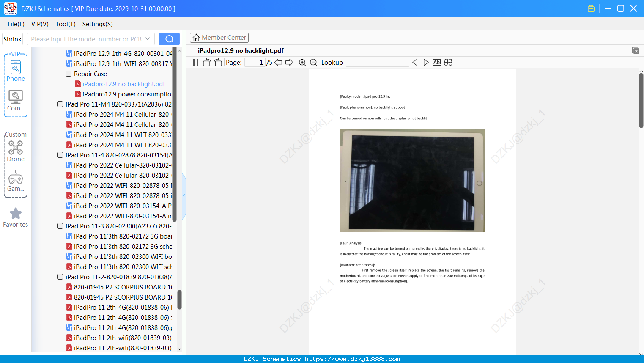Collapse the Repair Case folder

[x=69, y=74]
